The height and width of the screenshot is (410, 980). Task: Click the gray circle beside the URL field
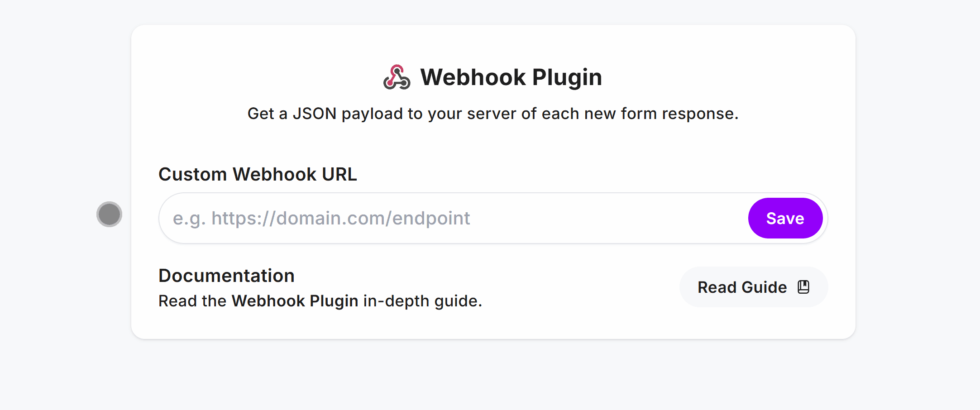(x=109, y=214)
